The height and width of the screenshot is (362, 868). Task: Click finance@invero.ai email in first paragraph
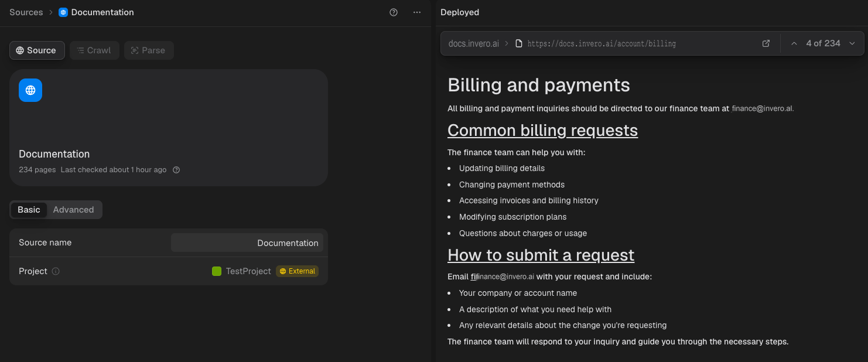pyautogui.click(x=763, y=108)
